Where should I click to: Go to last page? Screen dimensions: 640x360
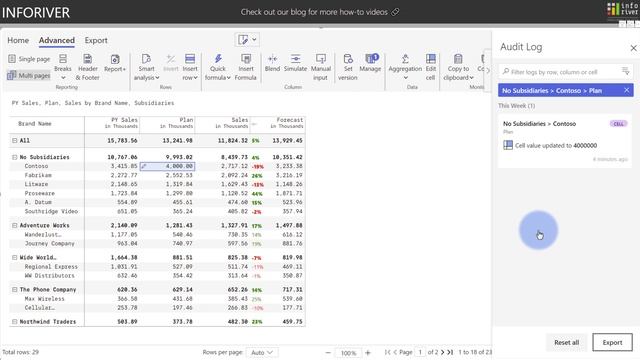coord(450,352)
